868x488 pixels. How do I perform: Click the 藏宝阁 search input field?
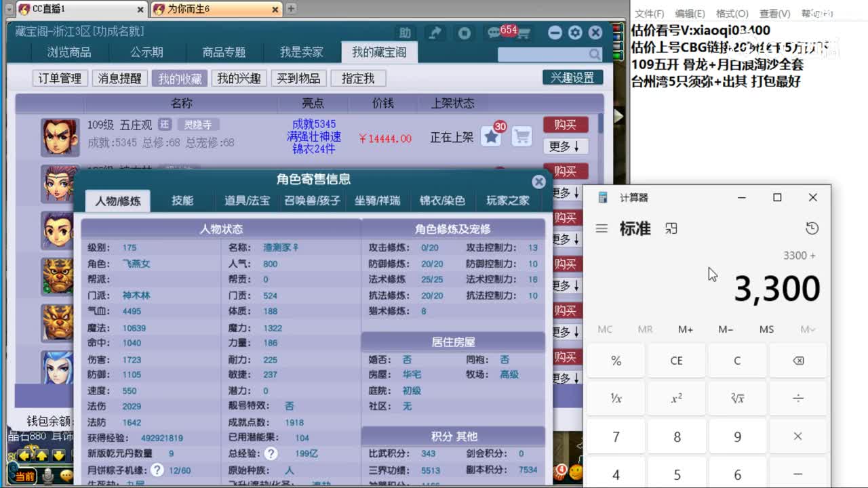546,53
